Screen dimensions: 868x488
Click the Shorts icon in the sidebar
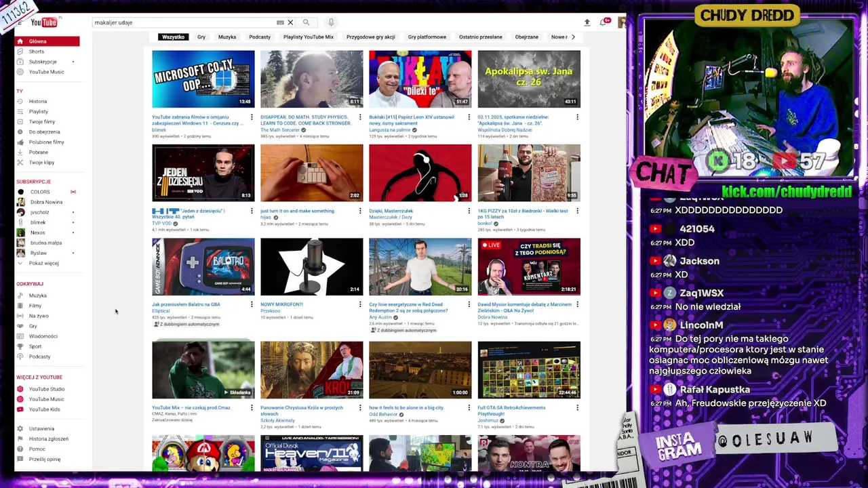20,52
